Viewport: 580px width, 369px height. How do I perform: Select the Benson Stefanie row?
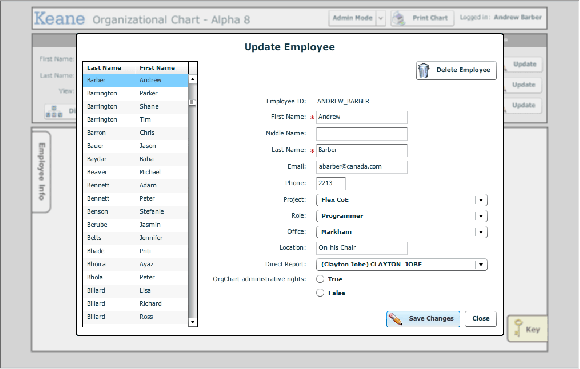pyautogui.click(x=136, y=211)
